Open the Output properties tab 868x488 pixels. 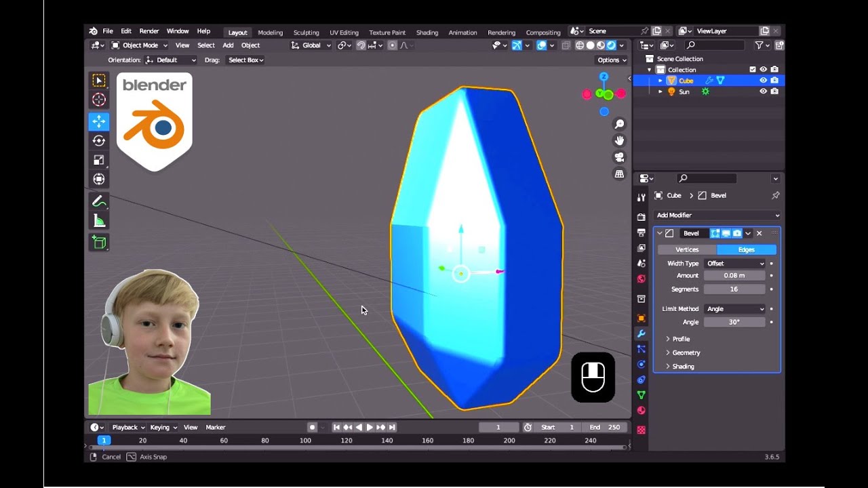(642, 232)
